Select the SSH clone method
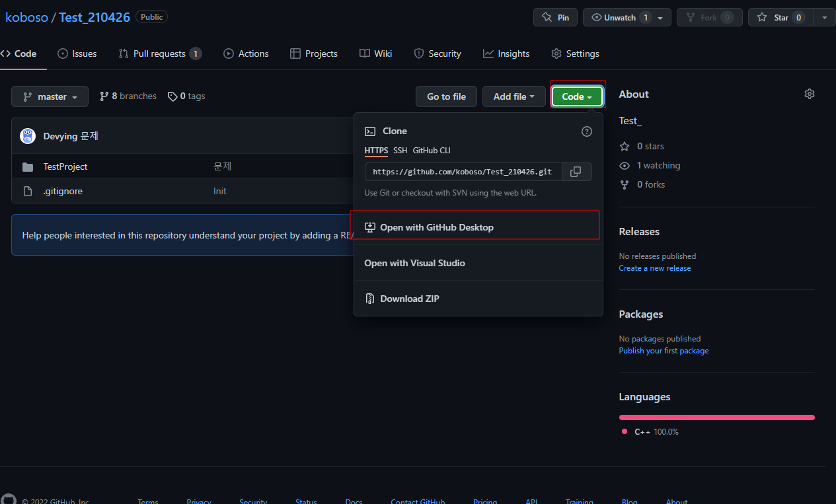 pos(400,151)
